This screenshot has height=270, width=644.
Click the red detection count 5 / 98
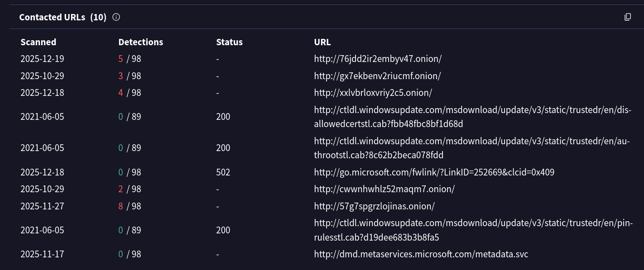(x=130, y=59)
